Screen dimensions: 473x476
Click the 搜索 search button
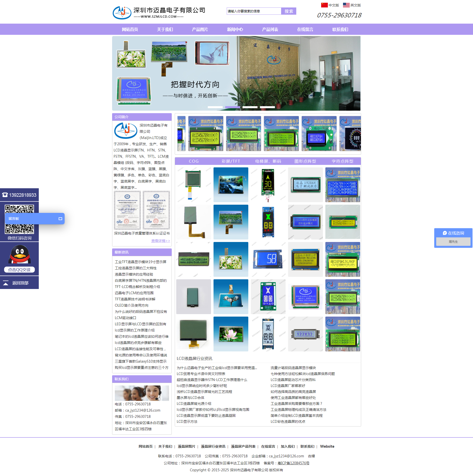(289, 11)
